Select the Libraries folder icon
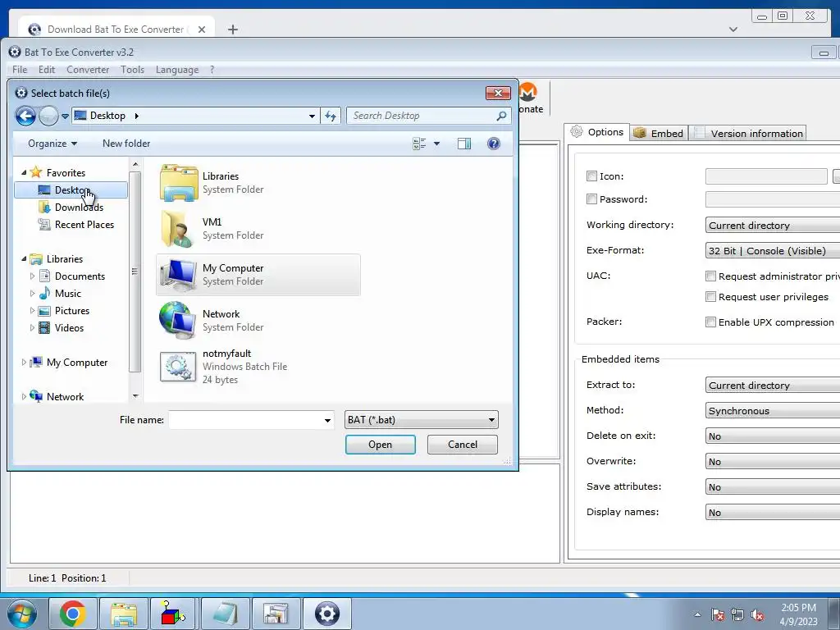The height and width of the screenshot is (630, 840). point(179,183)
